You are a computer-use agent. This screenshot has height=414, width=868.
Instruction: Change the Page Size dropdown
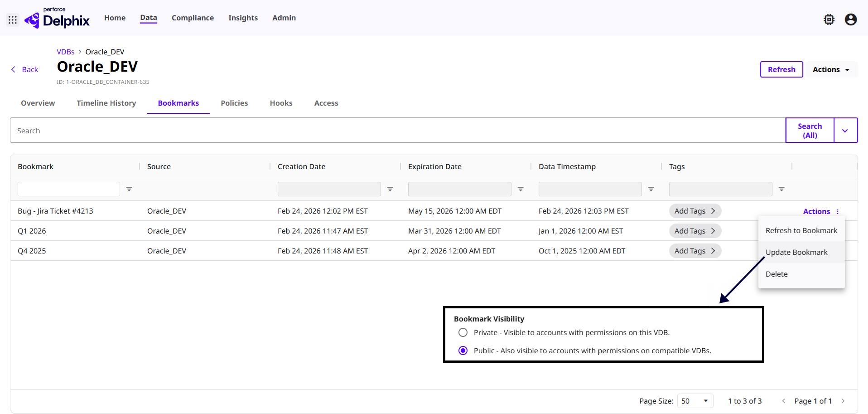pos(694,401)
